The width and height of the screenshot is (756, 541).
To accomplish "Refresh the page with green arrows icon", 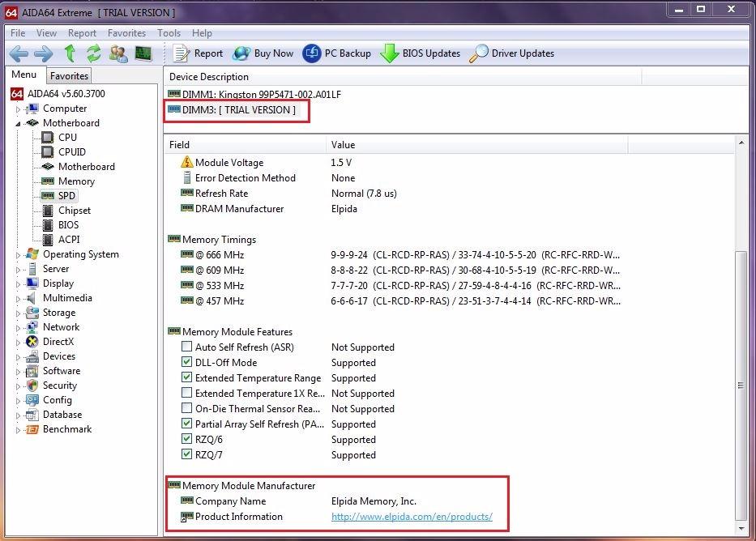I will (x=94, y=53).
